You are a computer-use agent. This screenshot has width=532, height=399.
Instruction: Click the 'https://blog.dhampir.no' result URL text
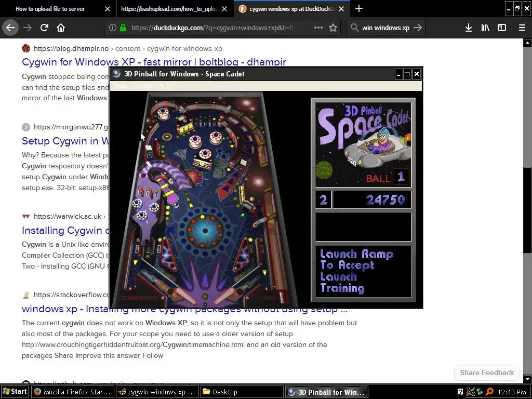pyautogui.click(x=71, y=48)
